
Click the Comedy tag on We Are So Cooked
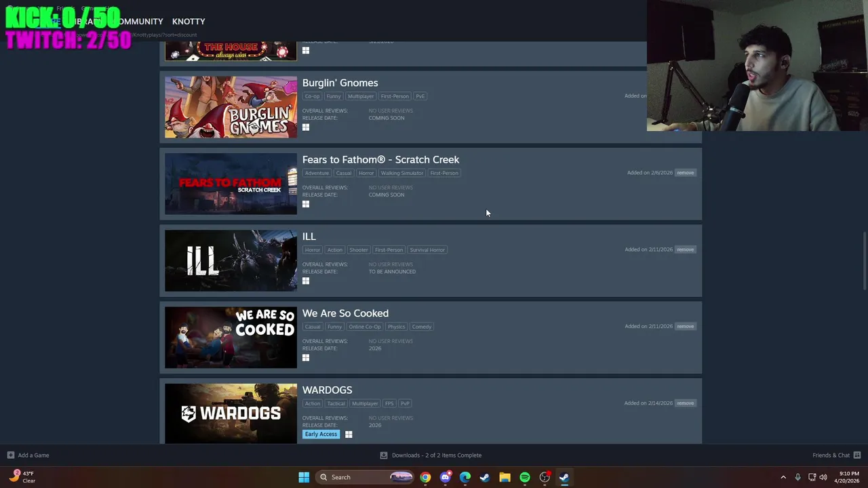point(421,327)
